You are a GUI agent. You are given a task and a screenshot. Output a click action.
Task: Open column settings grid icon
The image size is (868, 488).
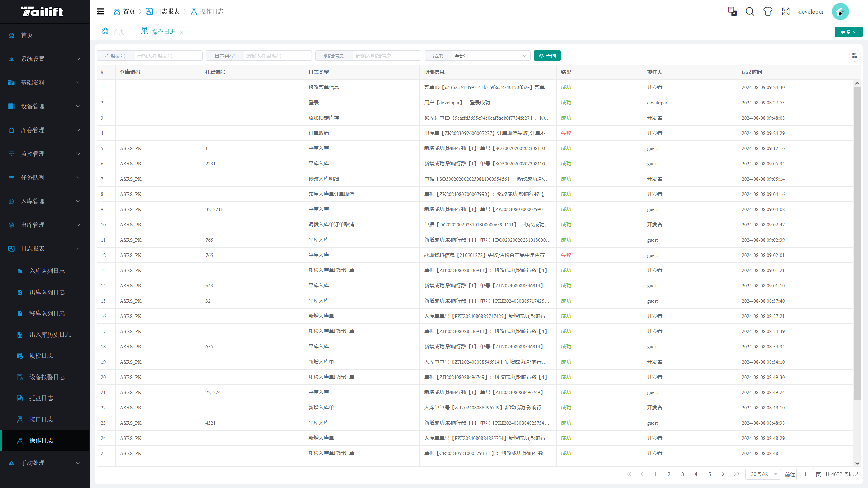(x=855, y=56)
